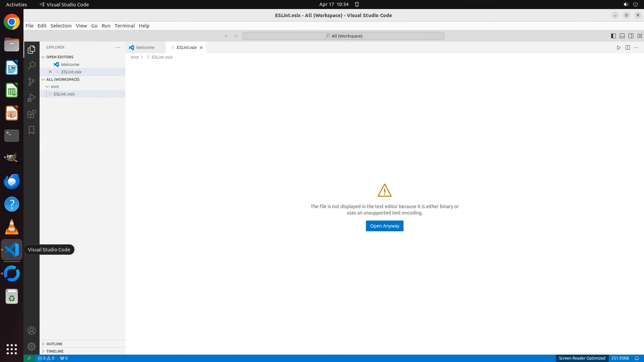Open the Extensions view icon

pyautogui.click(x=32, y=114)
